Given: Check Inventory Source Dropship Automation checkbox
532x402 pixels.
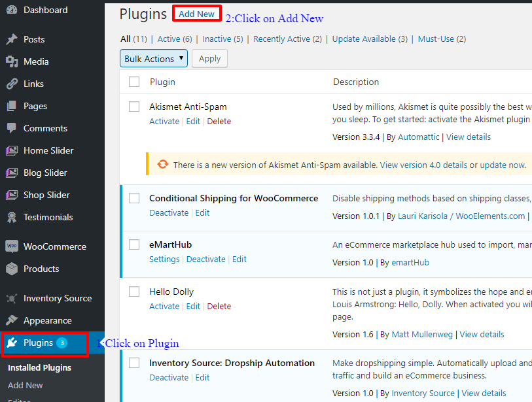Looking at the screenshot, I should tap(134, 363).
